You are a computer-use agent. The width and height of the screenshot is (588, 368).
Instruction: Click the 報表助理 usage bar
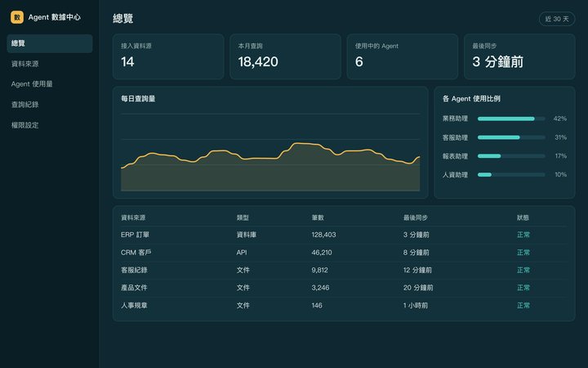(x=511, y=156)
